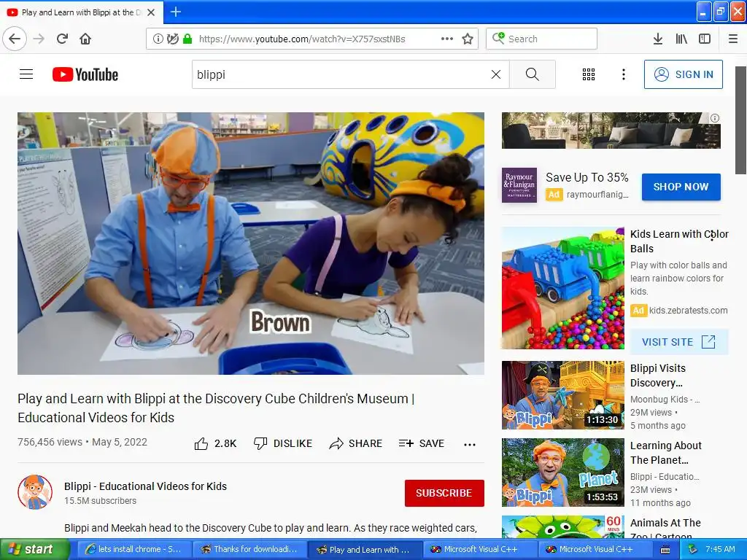Click the Learning About The Planet title
Screen dimensions: 747x560
tap(665, 453)
